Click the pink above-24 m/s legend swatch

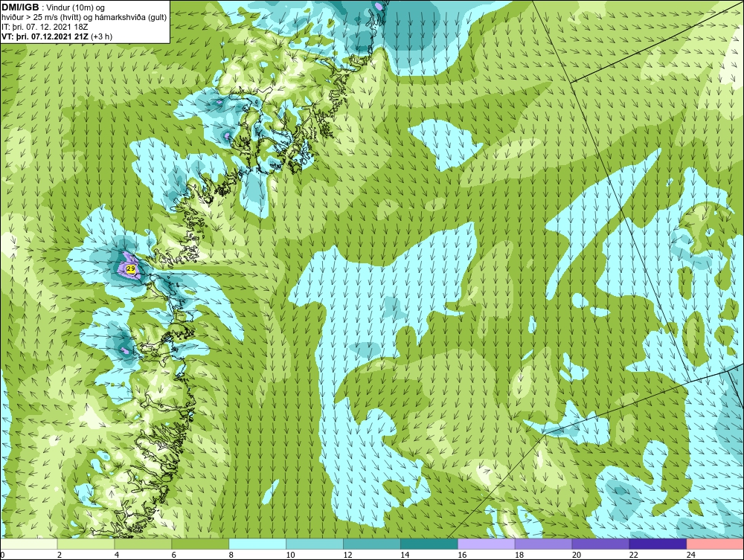point(715,544)
